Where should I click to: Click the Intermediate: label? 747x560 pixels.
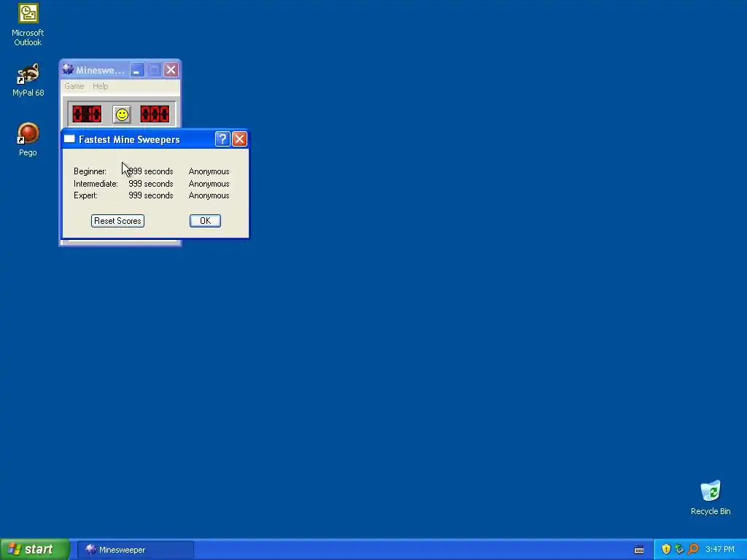point(96,184)
